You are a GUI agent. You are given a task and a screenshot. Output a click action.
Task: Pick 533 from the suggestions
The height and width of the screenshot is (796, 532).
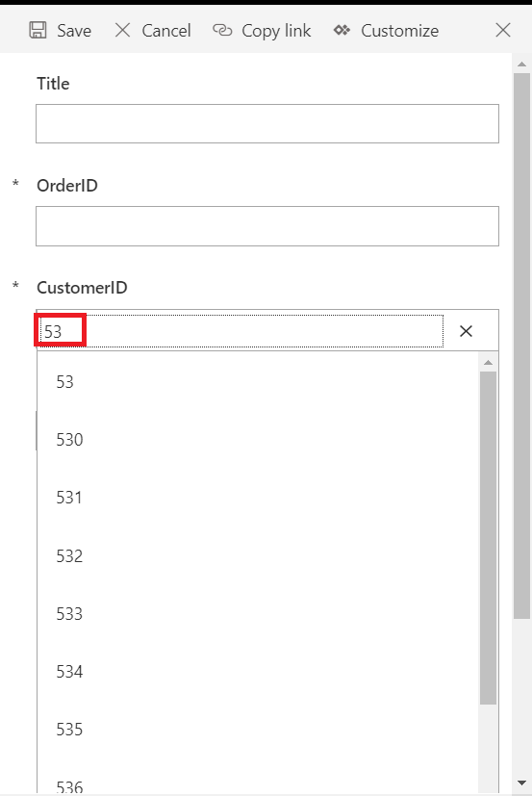258,614
